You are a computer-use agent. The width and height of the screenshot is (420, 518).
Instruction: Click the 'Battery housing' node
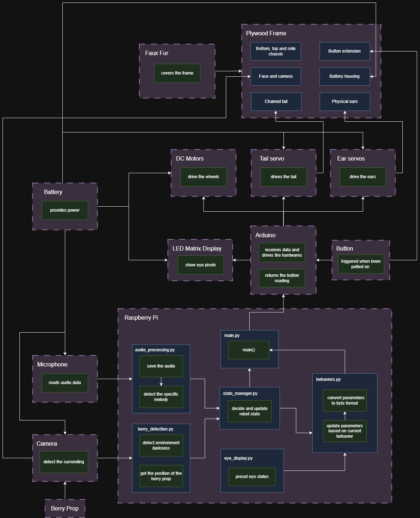(x=344, y=76)
